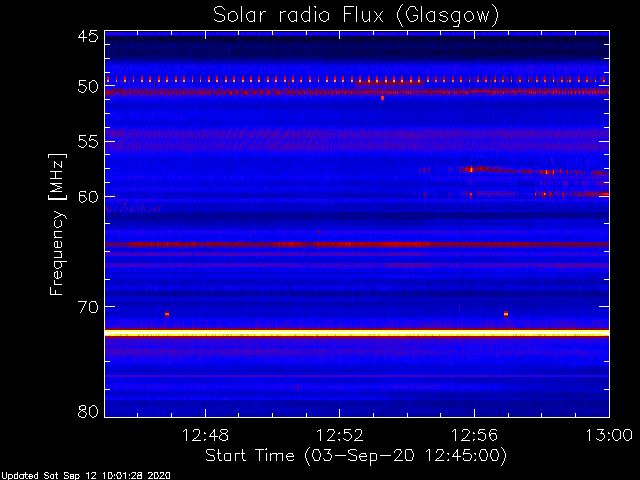Click the 13:00 time tick label
Viewport: 640px width, 480px height.
[609, 436]
